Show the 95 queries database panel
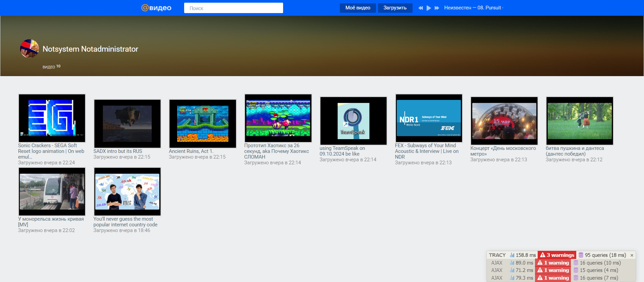Viewport: 644px width, 282px height. (602, 255)
